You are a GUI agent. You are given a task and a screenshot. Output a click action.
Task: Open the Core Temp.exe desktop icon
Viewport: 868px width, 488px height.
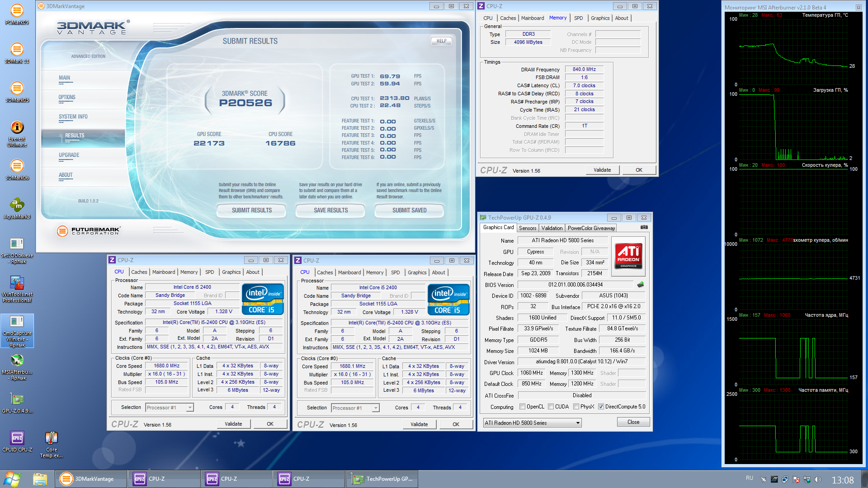[51, 444]
